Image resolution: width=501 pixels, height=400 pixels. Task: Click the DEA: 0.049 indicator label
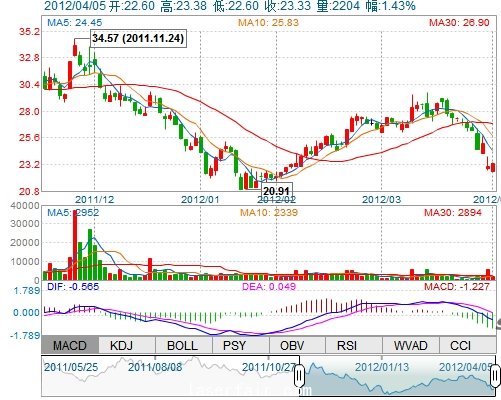[x=269, y=286]
